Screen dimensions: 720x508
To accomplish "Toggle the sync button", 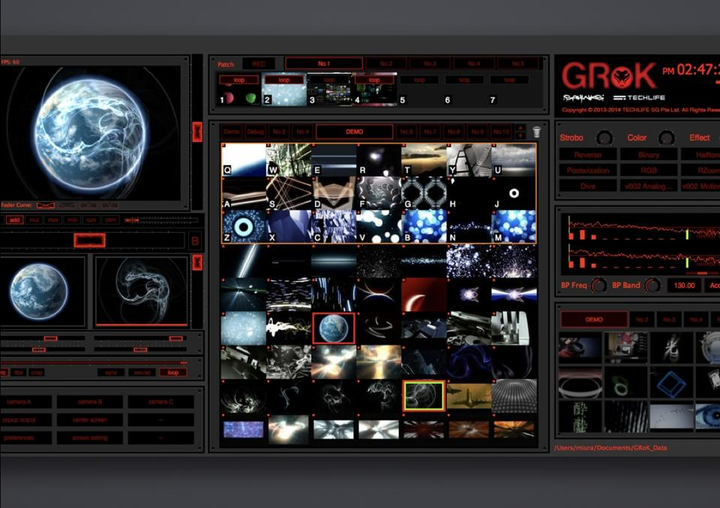I will click(111, 373).
